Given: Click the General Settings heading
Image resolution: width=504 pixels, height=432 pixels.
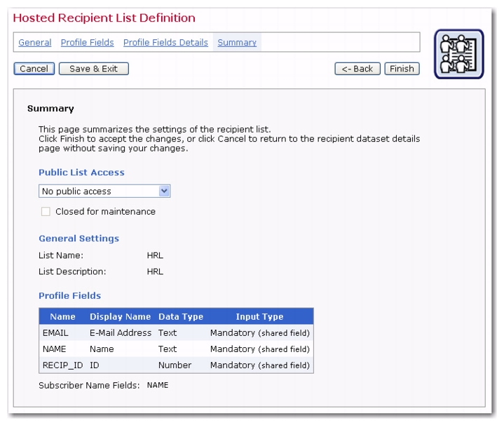Looking at the screenshot, I should click(x=79, y=238).
